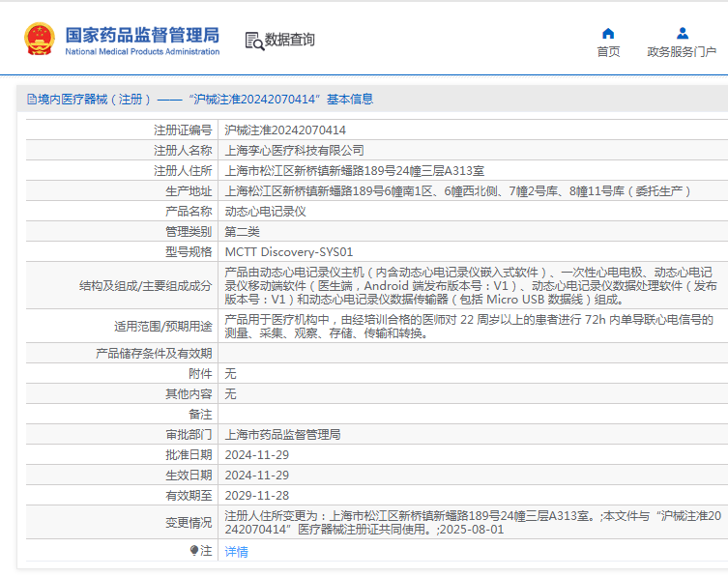Screen dimensions: 728x577
Task: Click the 型号规格 label
Action: [189, 251]
